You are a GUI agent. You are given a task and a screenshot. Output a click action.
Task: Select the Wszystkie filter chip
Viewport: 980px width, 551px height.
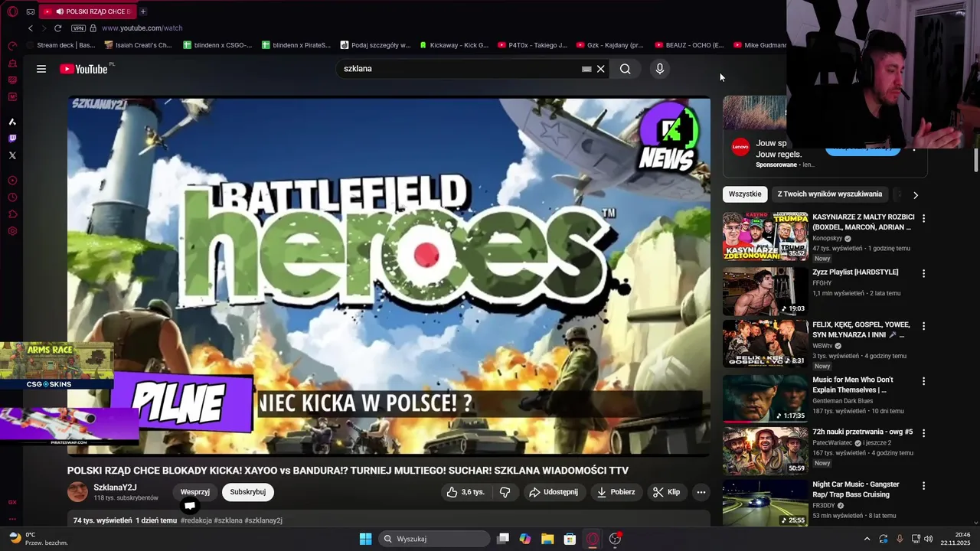pos(745,194)
